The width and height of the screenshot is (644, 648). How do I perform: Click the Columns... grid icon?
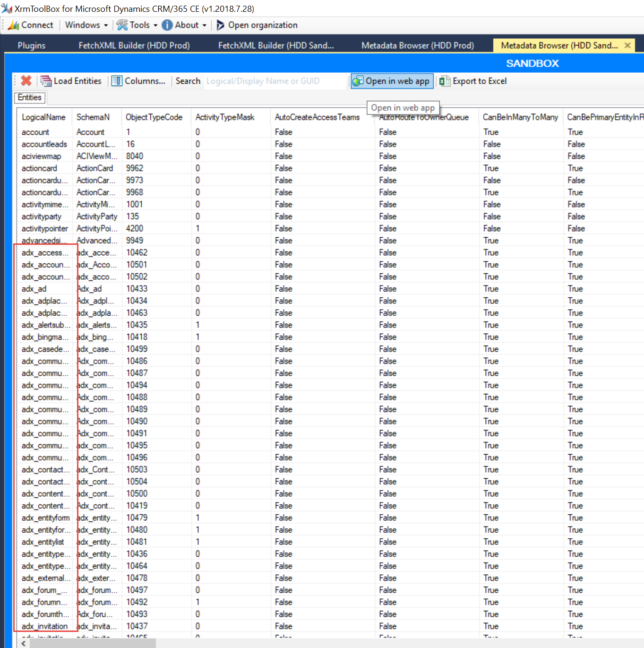click(x=116, y=81)
